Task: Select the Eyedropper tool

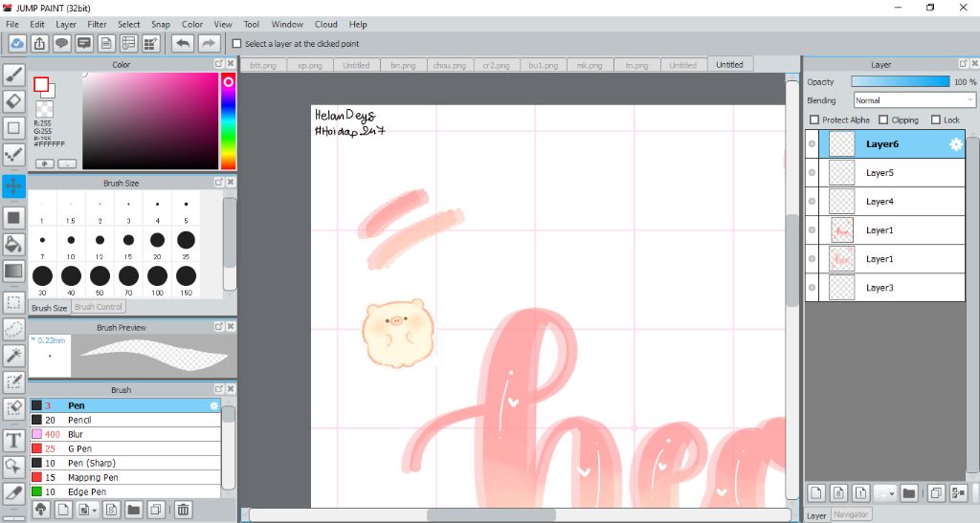Action: click(13, 493)
